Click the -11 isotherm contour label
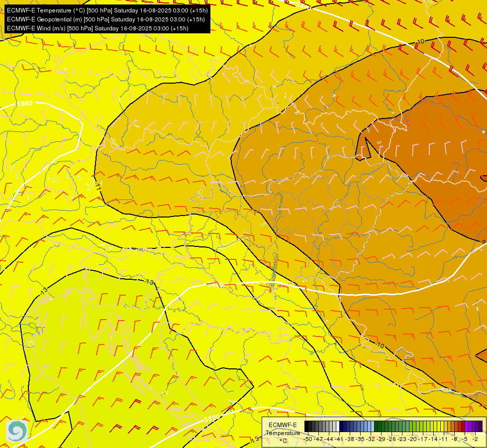Viewport: 487px width, 448px height. coord(98,186)
